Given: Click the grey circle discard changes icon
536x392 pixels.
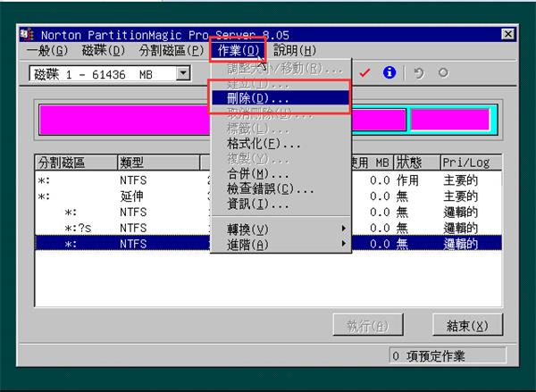Looking at the screenshot, I should pyautogui.click(x=443, y=72).
